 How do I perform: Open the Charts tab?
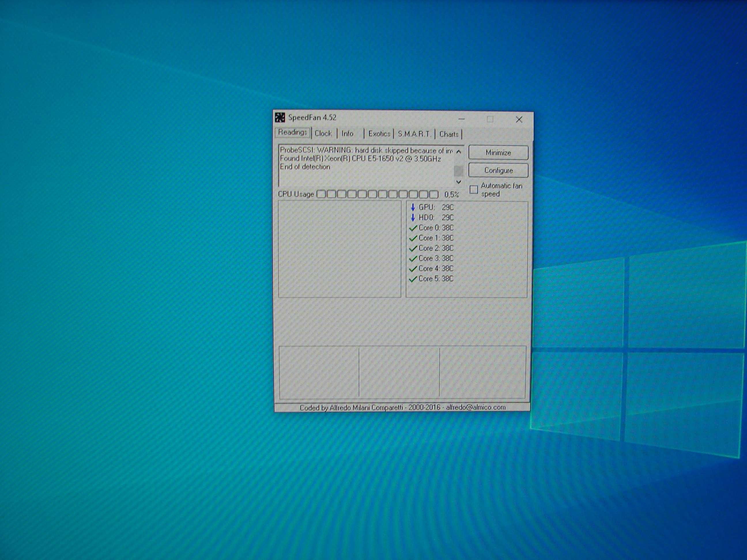(449, 134)
